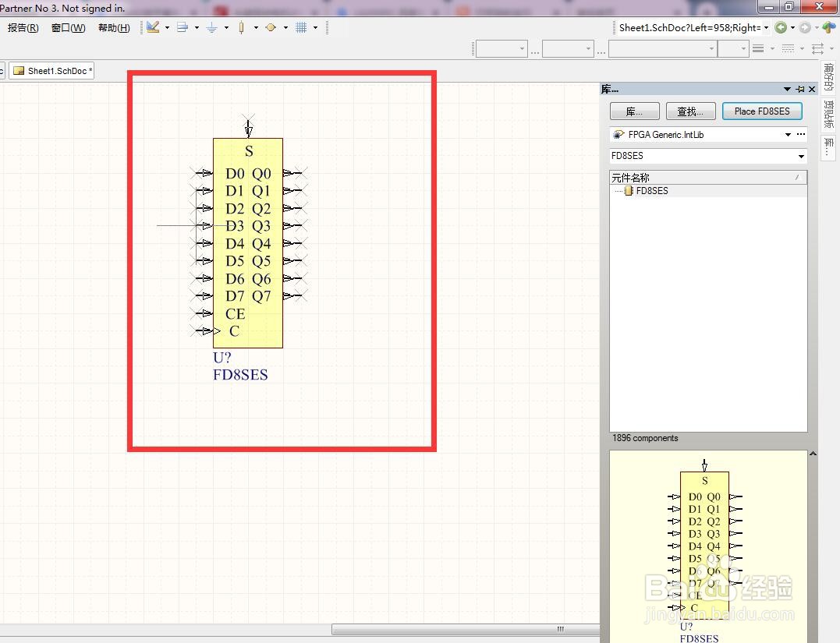
Task: Click the FD8SES comment text on sheet
Action: click(x=240, y=375)
